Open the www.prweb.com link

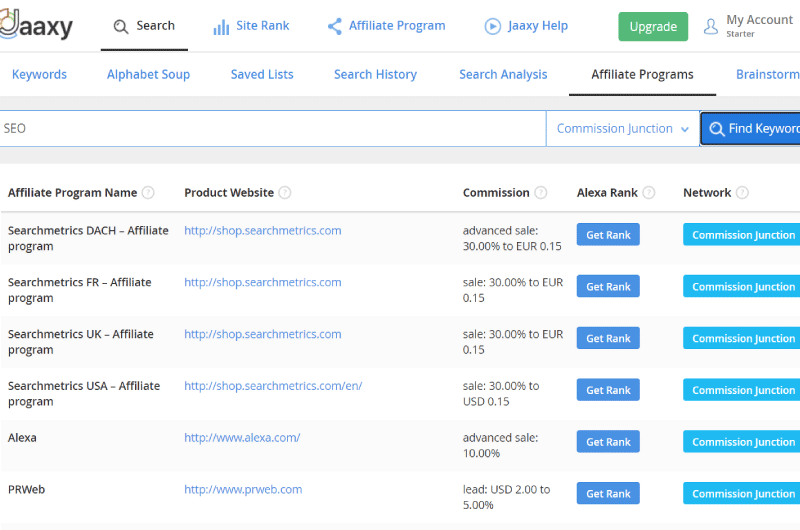243,489
